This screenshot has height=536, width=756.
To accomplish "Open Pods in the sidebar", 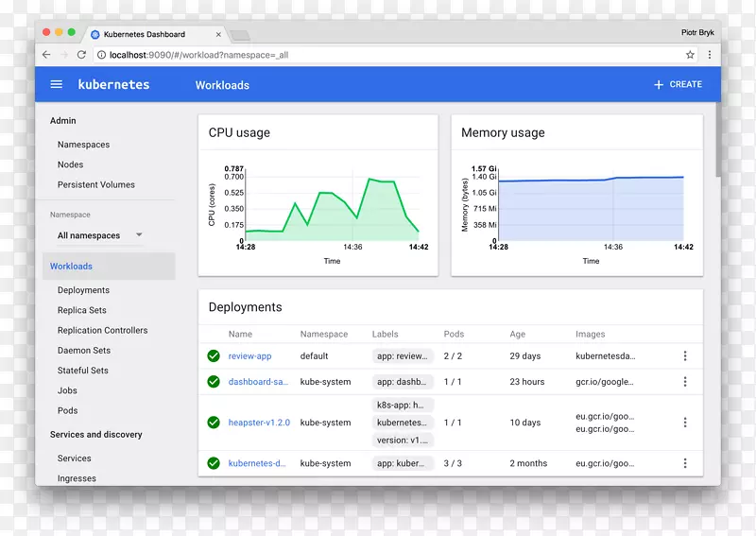I will (67, 410).
